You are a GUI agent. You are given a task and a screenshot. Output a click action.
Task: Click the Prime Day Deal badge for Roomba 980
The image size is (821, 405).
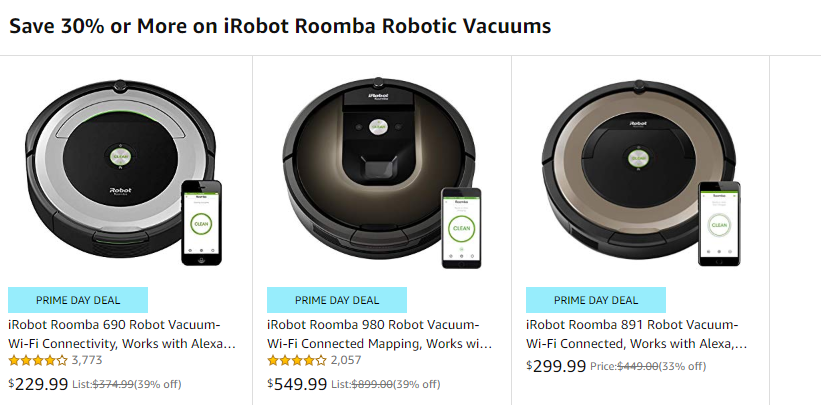337,300
